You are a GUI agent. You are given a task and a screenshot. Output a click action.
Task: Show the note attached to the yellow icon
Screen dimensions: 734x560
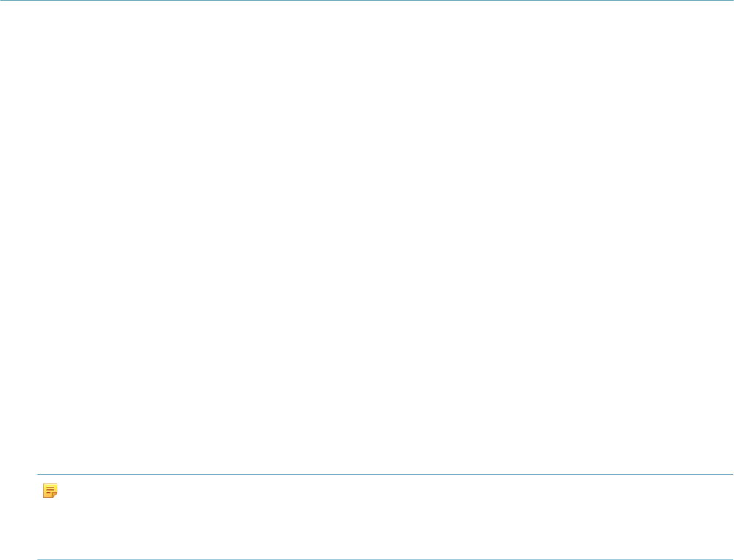50,490
